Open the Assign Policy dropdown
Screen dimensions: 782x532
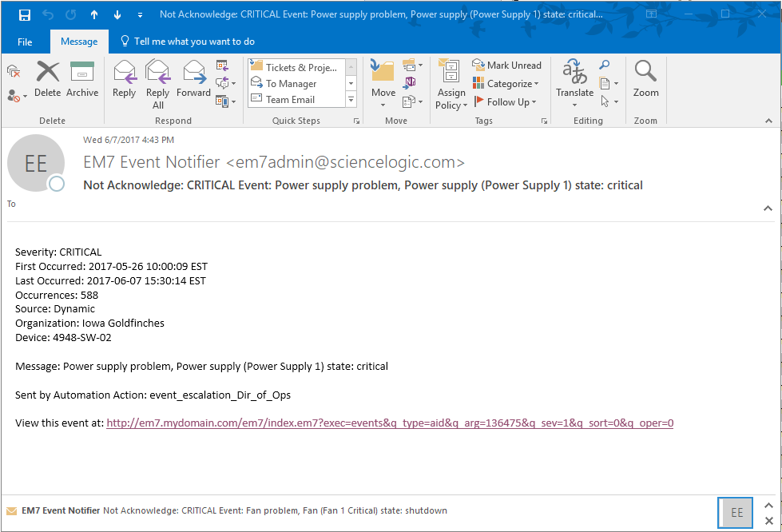[x=451, y=84]
